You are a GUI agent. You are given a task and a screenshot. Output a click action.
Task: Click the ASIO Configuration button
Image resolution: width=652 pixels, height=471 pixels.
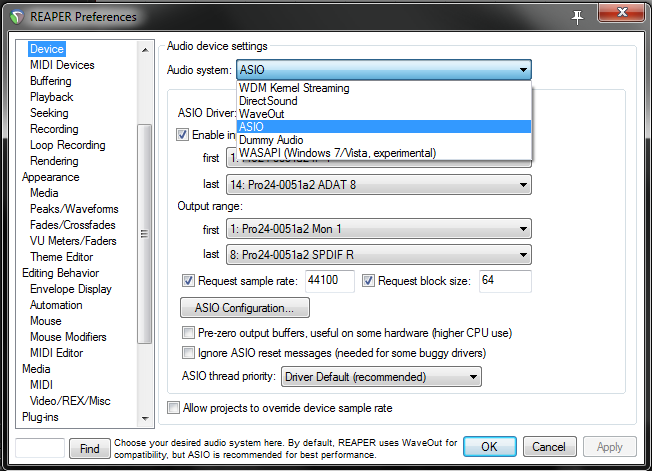tap(244, 308)
